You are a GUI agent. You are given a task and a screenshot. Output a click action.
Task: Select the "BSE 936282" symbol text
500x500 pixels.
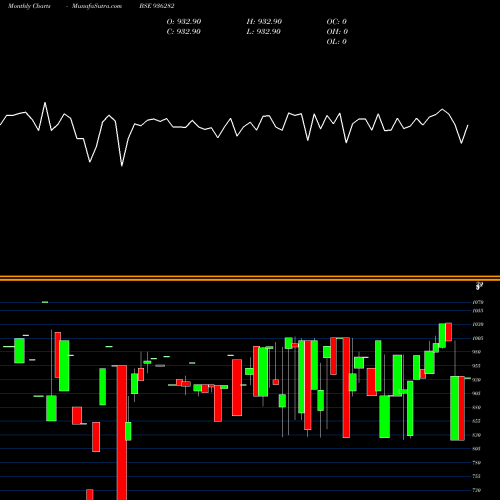pyautogui.click(x=157, y=6)
